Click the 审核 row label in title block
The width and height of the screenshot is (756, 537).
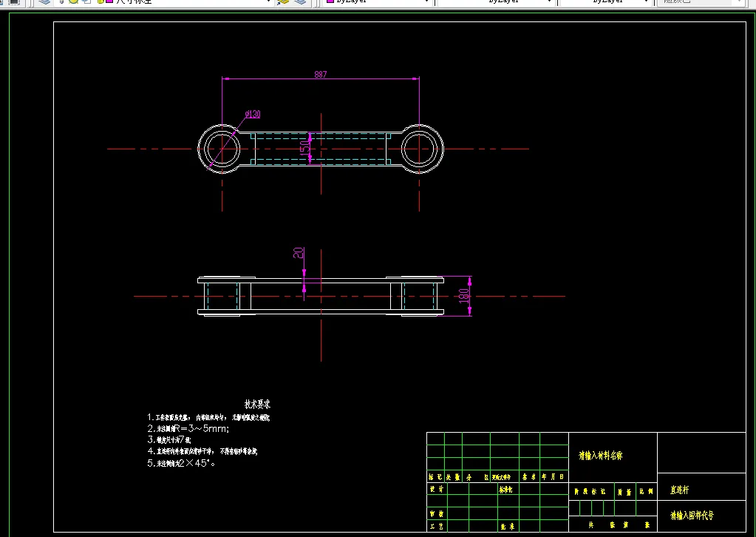(436, 514)
